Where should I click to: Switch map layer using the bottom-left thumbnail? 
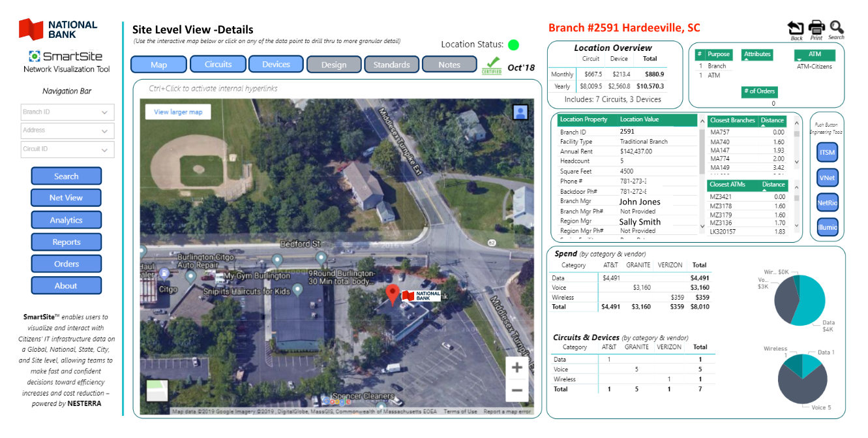coord(157,390)
